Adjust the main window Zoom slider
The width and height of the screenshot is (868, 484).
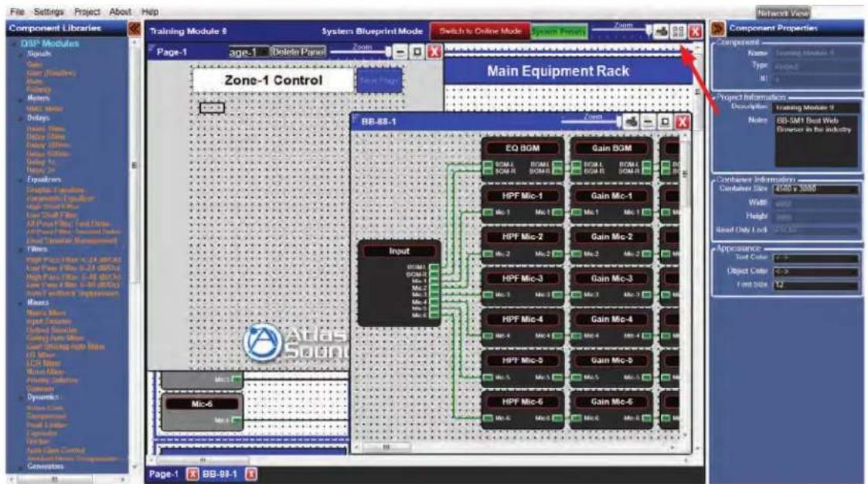pos(622,32)
